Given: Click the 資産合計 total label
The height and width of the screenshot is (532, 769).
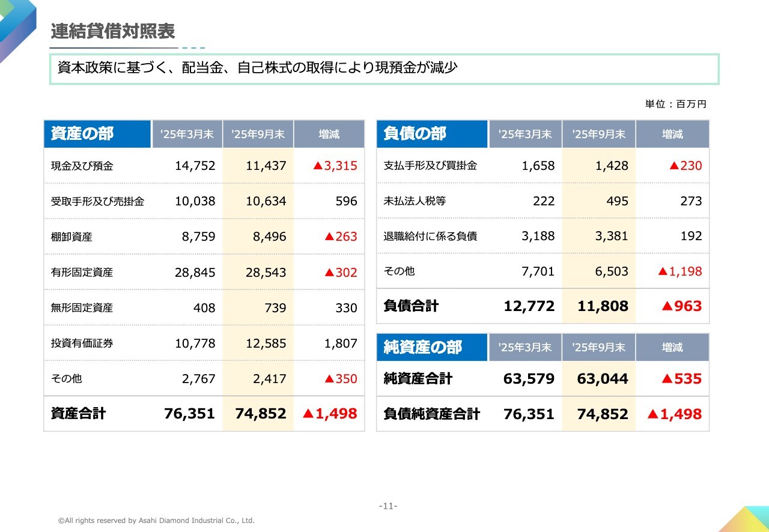Looking at the screenshot, I should point(78,414).
